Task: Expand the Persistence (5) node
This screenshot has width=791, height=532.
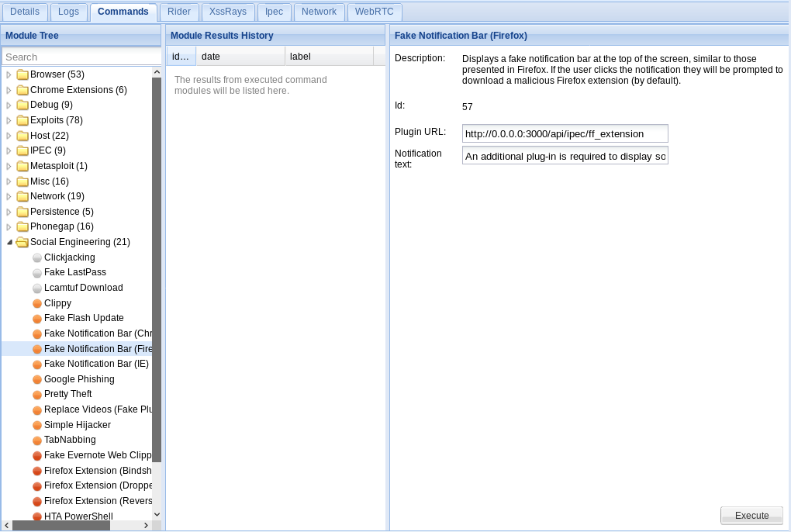Action: coord(9,212)
